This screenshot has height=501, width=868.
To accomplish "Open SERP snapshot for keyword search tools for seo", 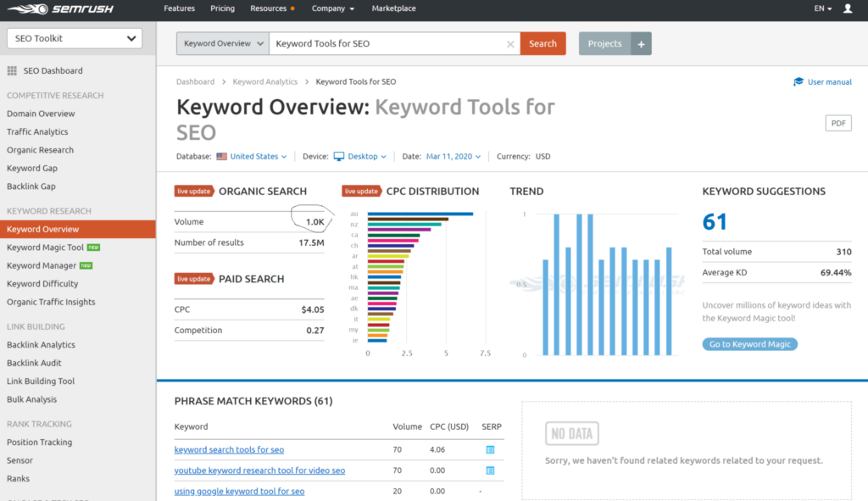I will 490,449.
